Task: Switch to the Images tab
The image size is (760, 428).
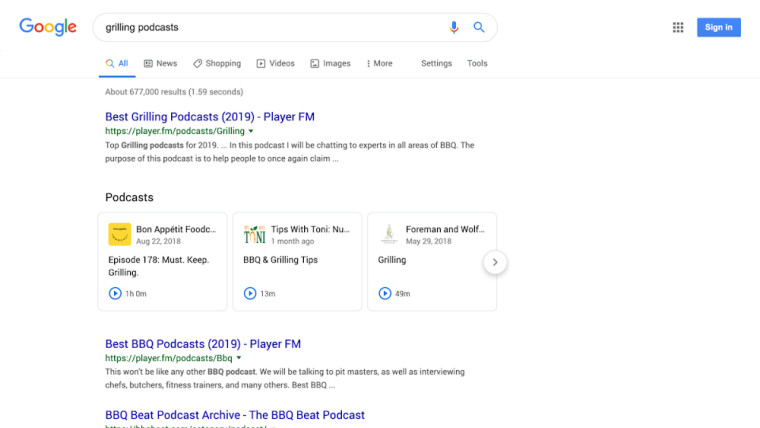Action: [330, 63]
